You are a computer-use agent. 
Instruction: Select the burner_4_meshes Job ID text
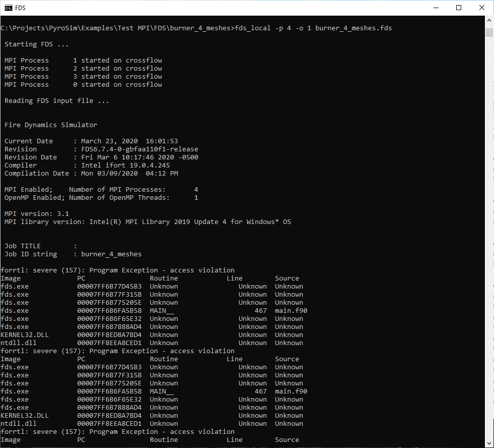click(x=111, y=254)
